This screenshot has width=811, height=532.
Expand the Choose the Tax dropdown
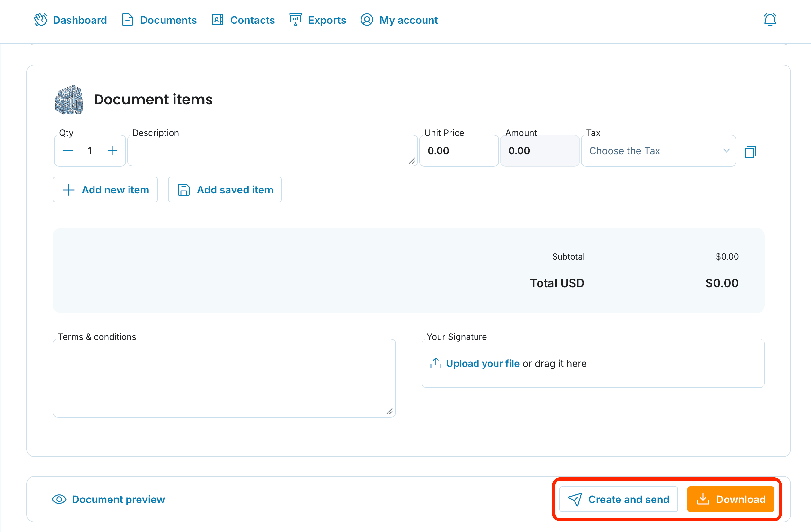pos(658,151)
